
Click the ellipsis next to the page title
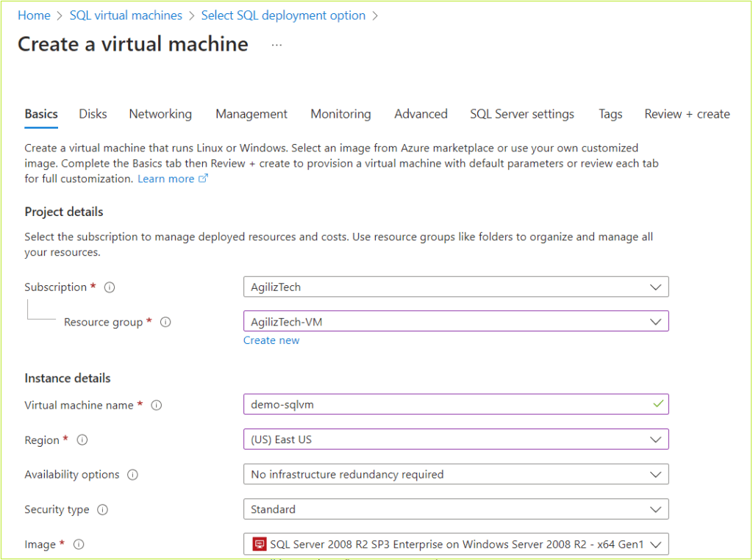coord(276,44)
